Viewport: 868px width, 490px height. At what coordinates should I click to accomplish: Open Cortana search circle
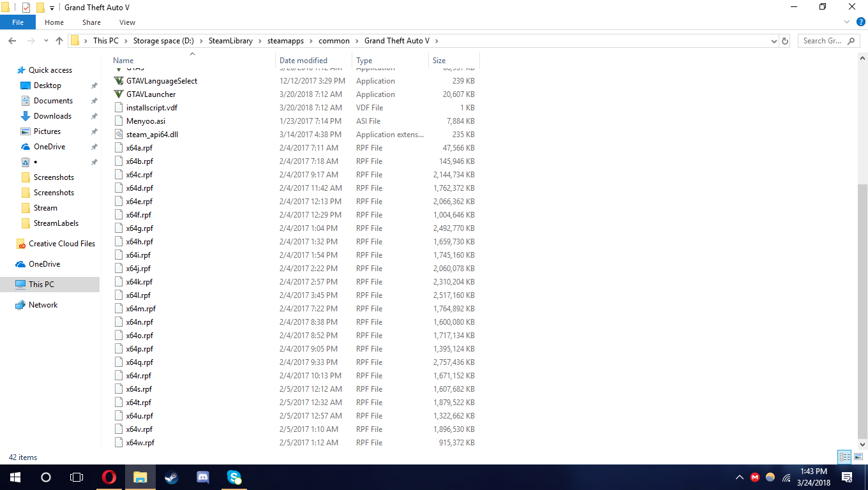pos(46,477)
